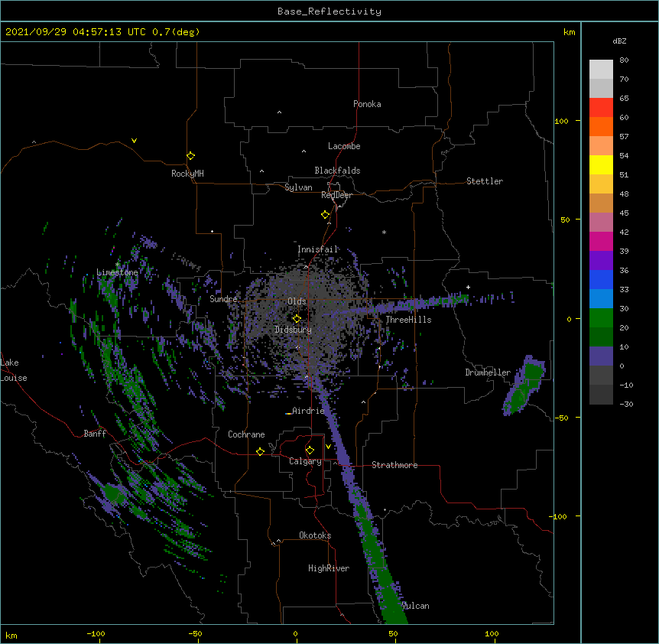Click the Strathmore label
The image size is (659, 644).
click(x=394, y=465)
